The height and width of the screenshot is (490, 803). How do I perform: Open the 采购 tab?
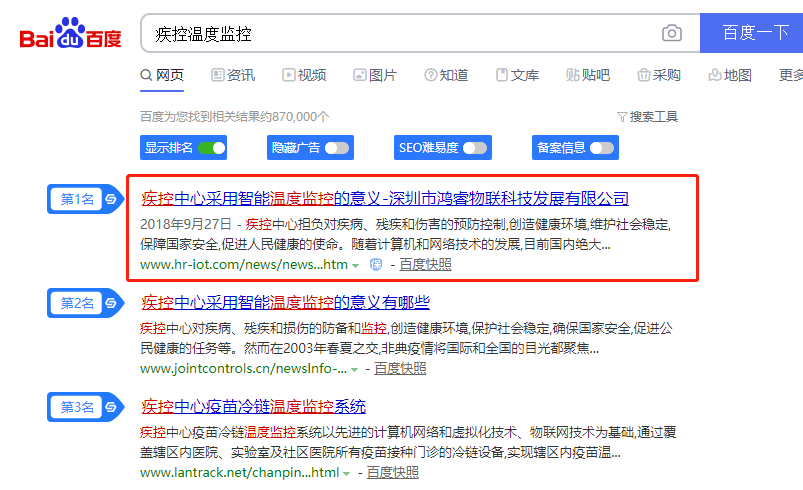(x=659, y=75)
